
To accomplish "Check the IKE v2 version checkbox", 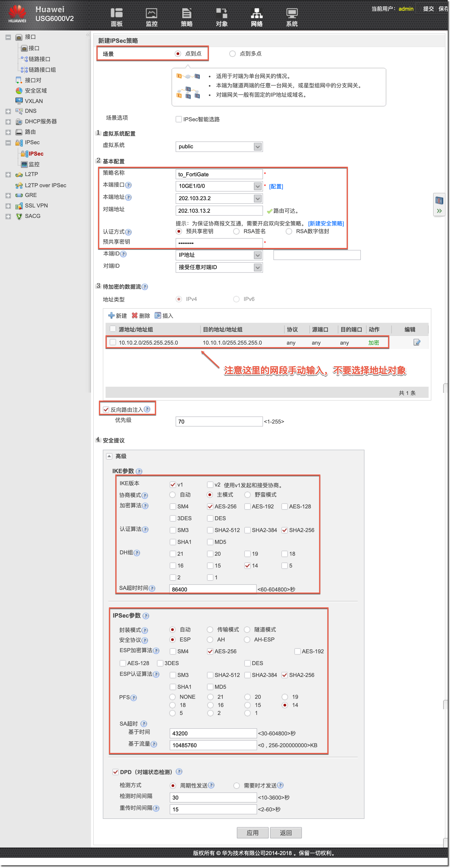I will [210, 484].
